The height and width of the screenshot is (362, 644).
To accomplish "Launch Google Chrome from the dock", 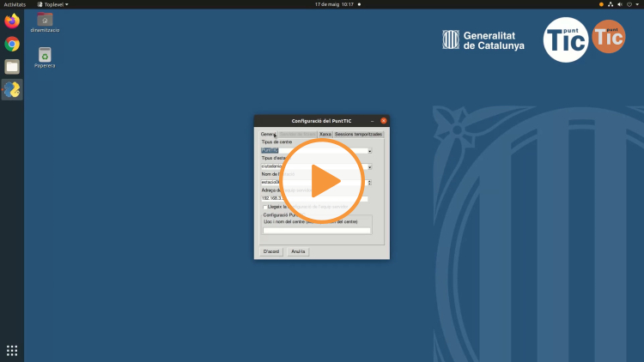I will click(12, 44).
